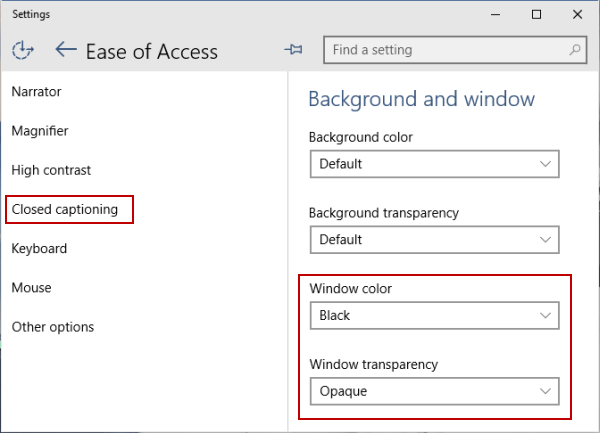Select High contrast in the sidebar
Viewport: 600px width, 433px height.
click(51, 170)
